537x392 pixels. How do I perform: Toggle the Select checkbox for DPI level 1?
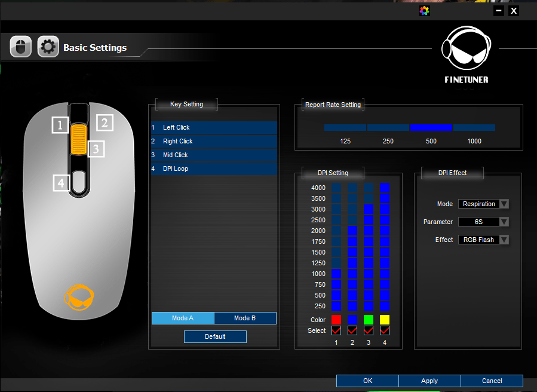tap(336, 330)
